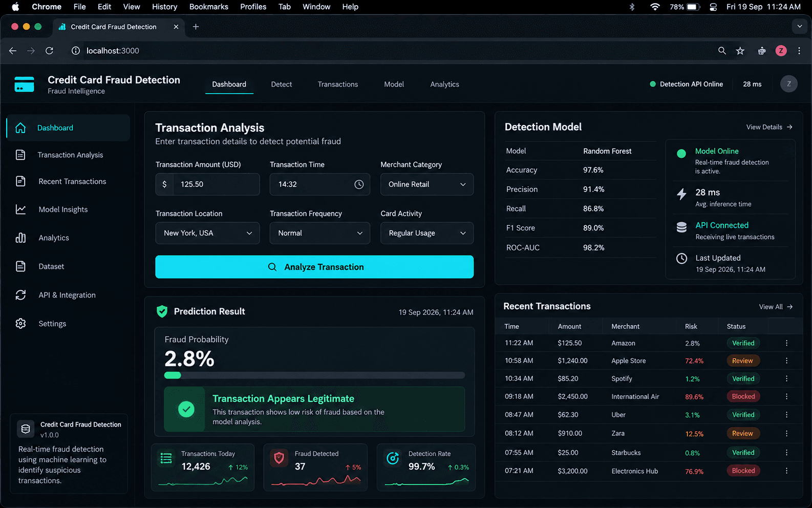Screen dimensions: 812x508
Task: Click the fraud probability progress bar
Action: 314,375
